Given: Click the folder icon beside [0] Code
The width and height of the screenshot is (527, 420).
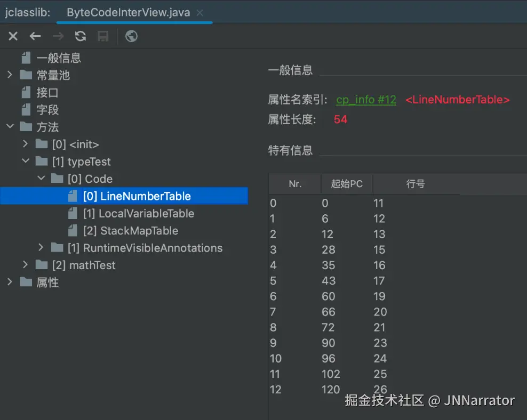Looking at the screenshot, I should (x=57, y=178).
